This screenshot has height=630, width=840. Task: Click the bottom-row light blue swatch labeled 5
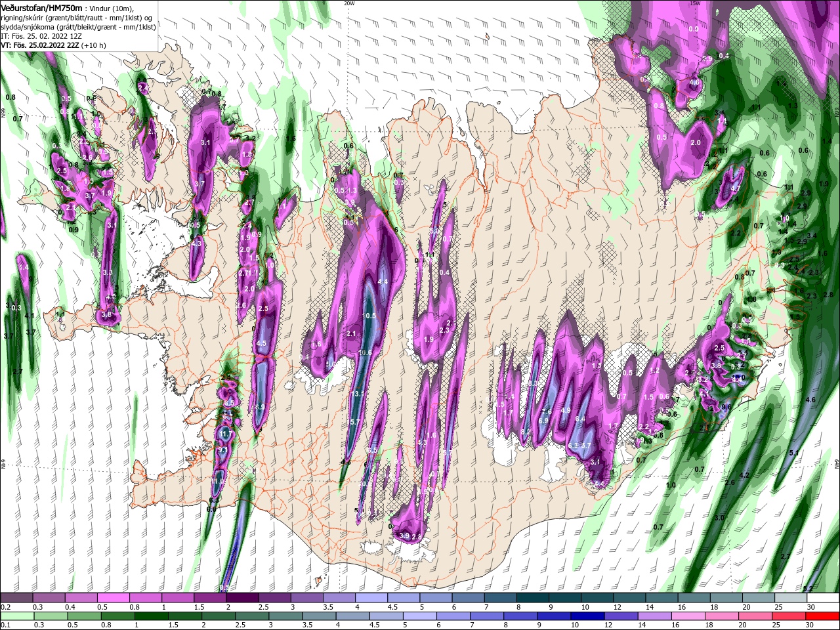tap(419, 616)
